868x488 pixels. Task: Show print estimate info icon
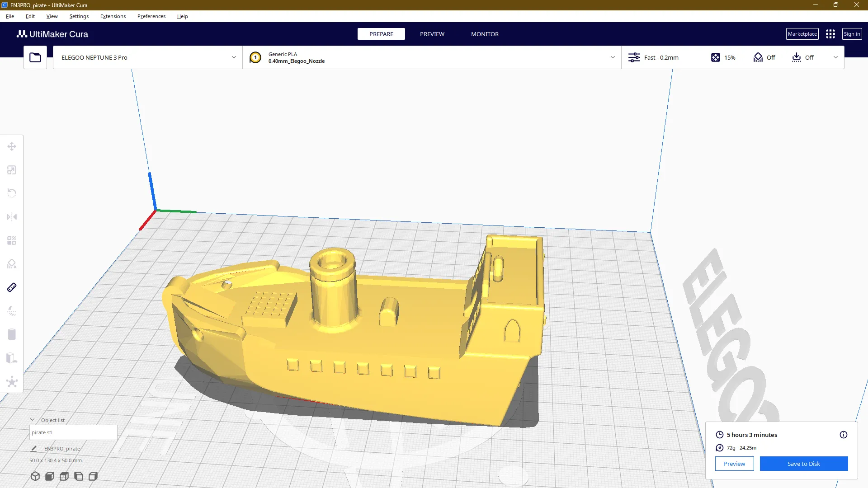pos(843,435)
